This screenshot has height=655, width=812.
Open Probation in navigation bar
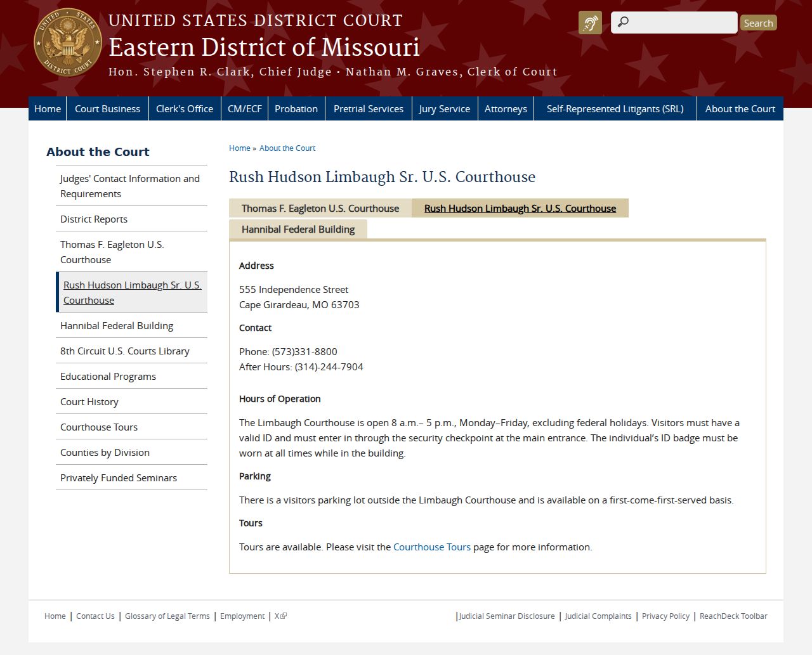pyautogui.click(x=296, y=108)
